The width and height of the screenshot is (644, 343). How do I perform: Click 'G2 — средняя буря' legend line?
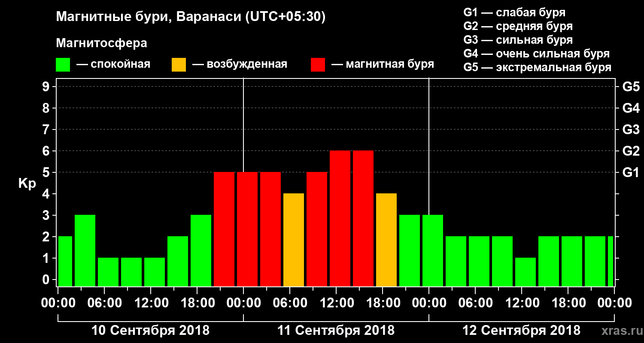click(518, 26)
